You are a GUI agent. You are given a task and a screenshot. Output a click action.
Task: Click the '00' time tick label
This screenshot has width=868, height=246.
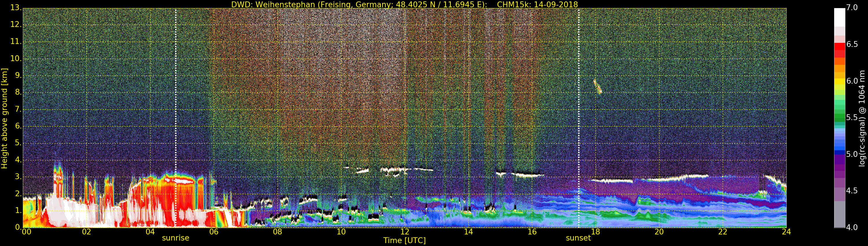(27, 232)
